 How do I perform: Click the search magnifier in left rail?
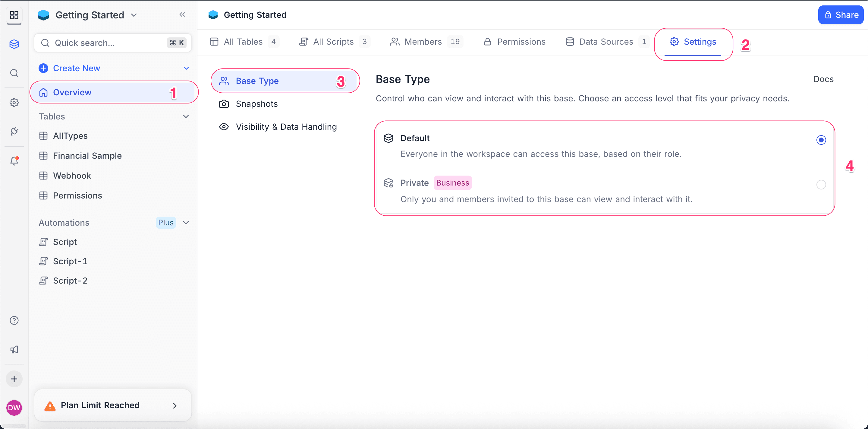14,73
